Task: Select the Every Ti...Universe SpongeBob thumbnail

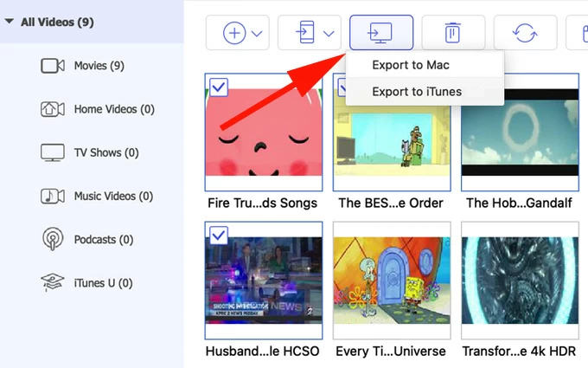Action: pos(392,281)
